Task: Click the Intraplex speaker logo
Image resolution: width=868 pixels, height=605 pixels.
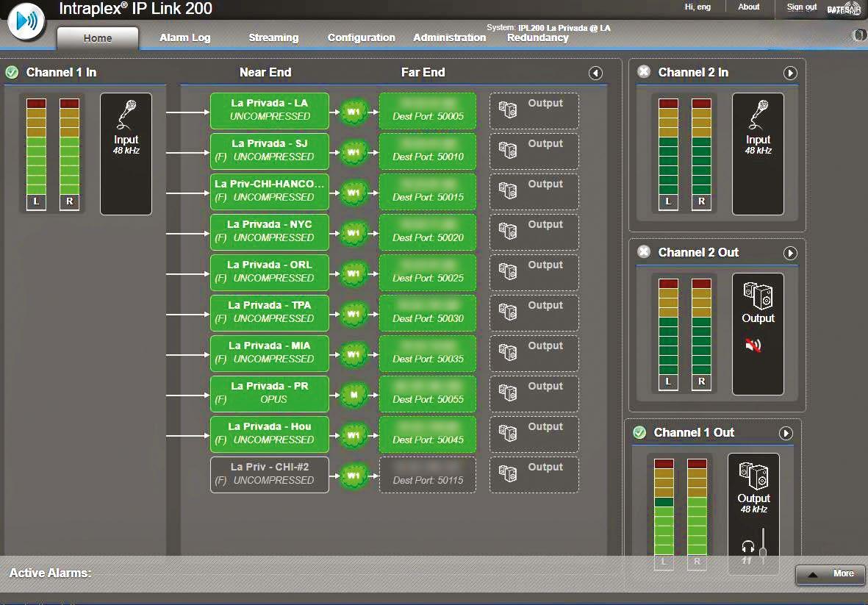Action: pos(26,21)
